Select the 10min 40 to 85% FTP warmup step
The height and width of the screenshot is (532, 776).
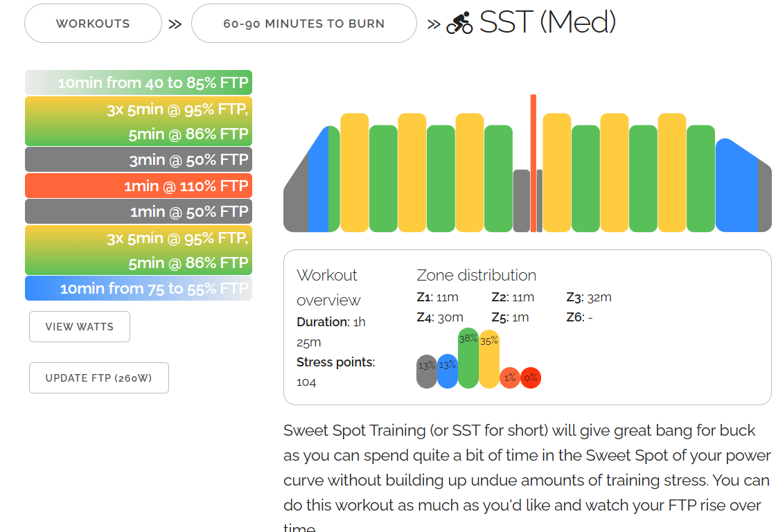point(139,83)
